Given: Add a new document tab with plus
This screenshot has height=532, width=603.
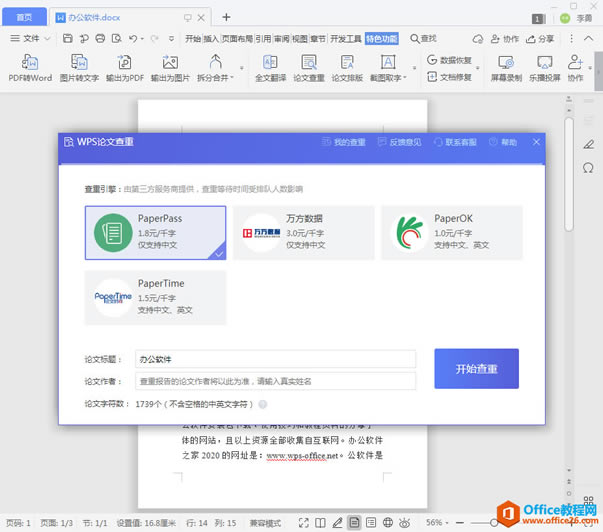Looking at the screenshot, I should click(226, 17).
